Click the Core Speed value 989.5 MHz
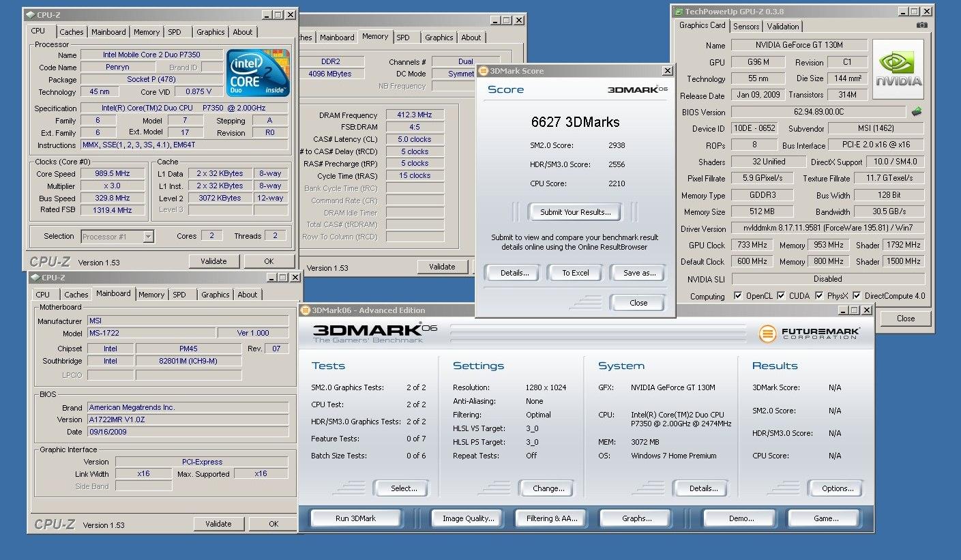The image size is (961, 560). pos(112,173)
